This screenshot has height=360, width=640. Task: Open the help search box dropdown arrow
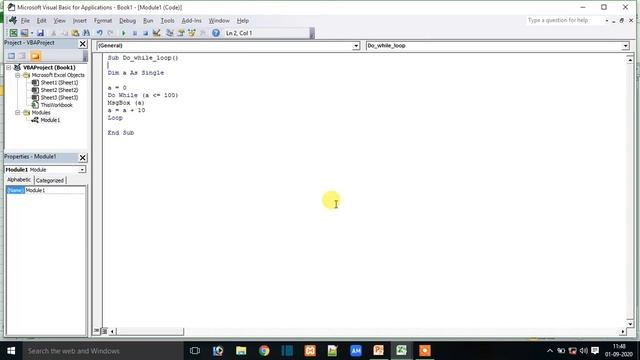607,20
